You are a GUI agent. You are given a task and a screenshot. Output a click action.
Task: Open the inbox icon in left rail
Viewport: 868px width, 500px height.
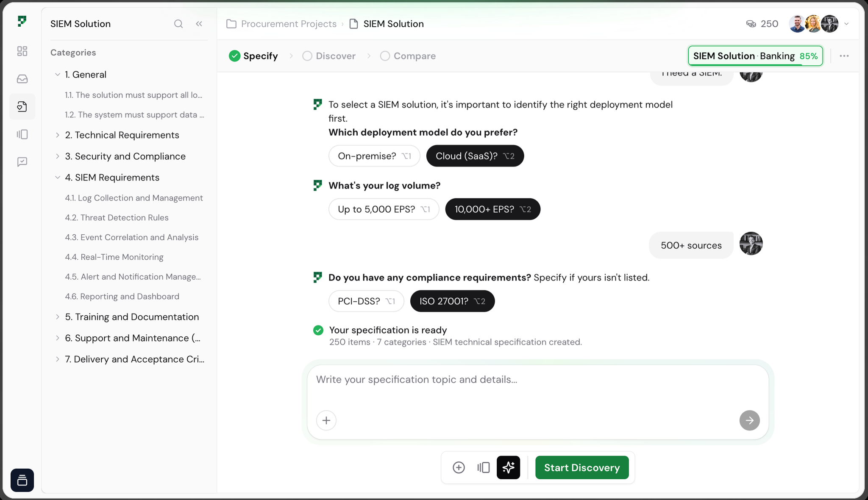pos(22,79)
